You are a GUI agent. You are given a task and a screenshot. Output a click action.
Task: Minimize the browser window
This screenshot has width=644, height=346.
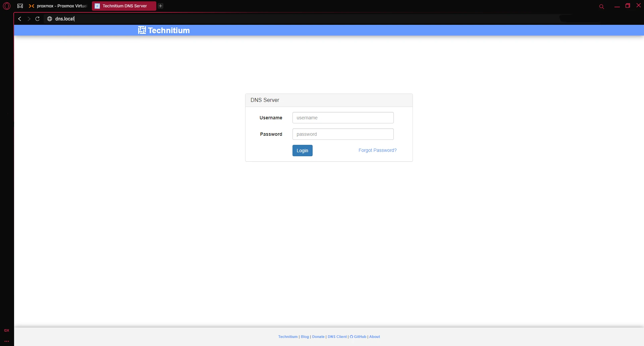[x=617, y=6]
